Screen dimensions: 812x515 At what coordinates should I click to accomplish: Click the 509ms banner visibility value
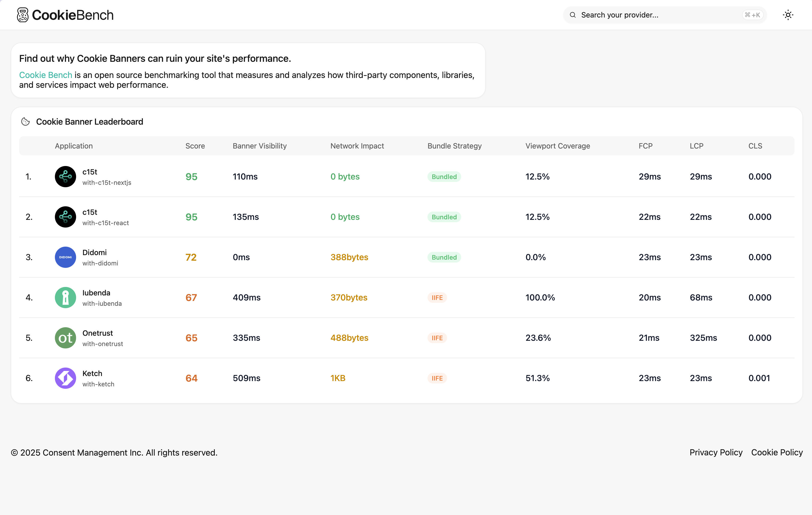point(247,378)
